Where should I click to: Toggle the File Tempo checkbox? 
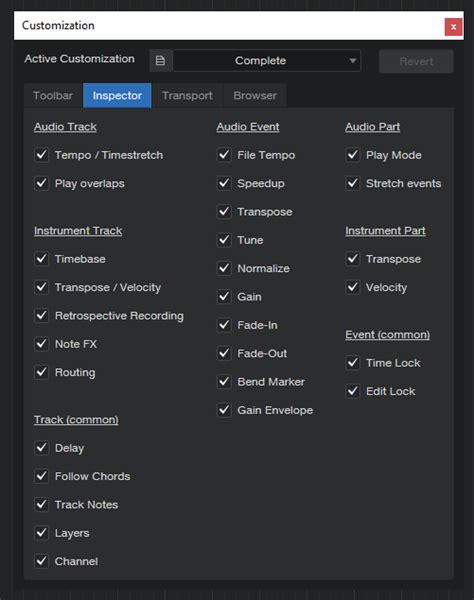224,155
